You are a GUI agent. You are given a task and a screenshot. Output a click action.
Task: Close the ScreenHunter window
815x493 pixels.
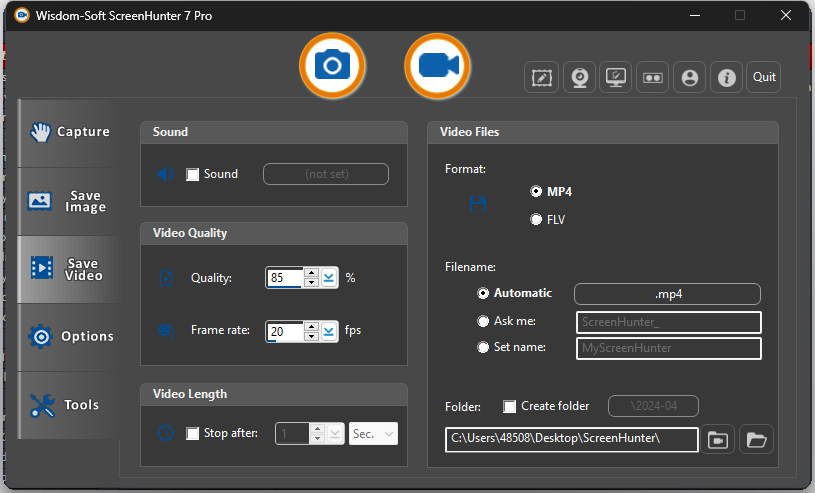(x=786, y=15)
